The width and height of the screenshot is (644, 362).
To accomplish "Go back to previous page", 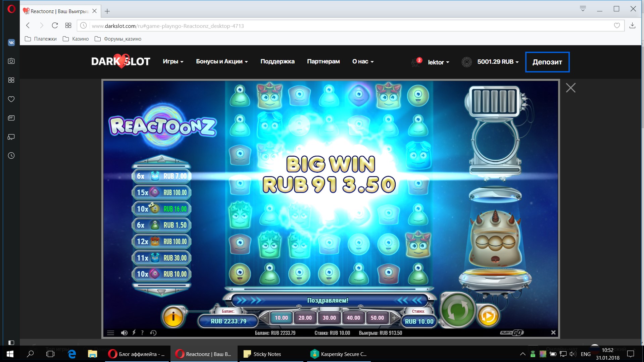I will click(28, 25).
